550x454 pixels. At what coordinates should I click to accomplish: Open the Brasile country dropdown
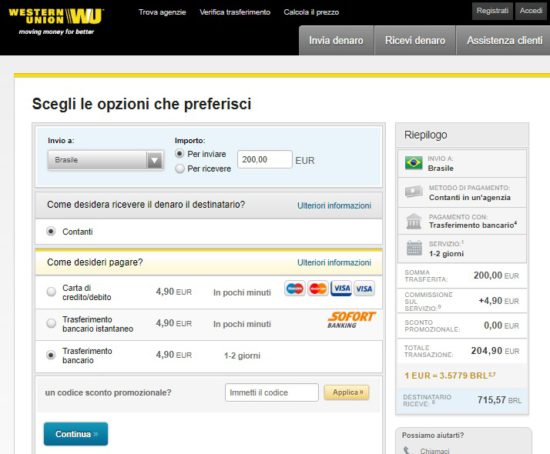click(x=106, y=160)
